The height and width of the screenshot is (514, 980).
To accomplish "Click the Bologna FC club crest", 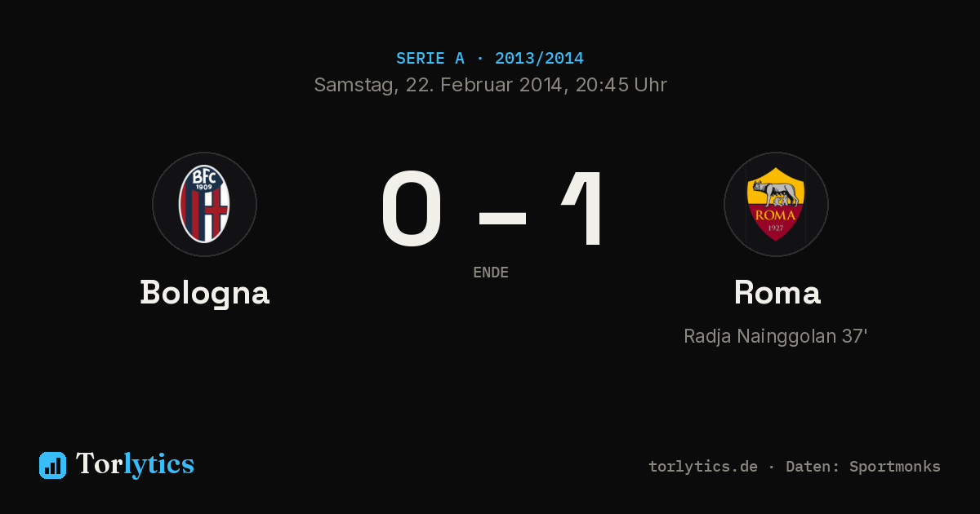I will (x=204, y=204).
